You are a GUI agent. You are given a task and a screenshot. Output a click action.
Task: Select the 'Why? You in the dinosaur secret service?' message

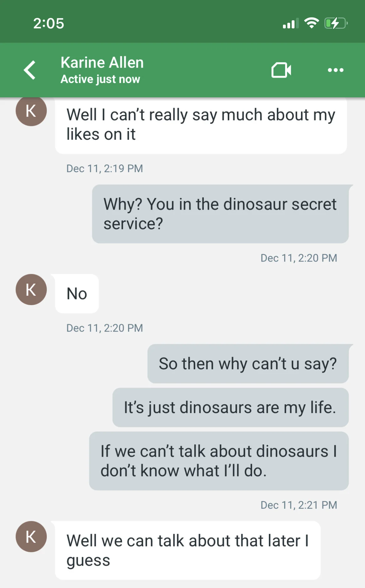220,214
